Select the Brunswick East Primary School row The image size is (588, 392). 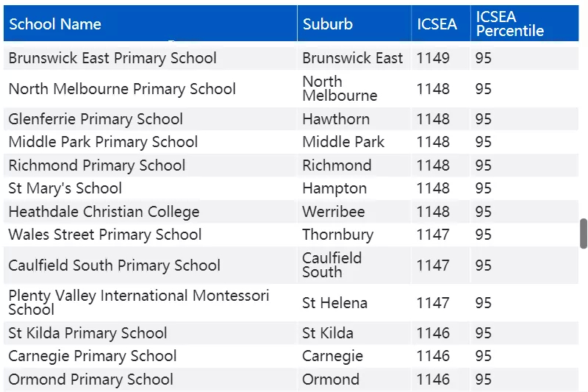click(291, 58)
